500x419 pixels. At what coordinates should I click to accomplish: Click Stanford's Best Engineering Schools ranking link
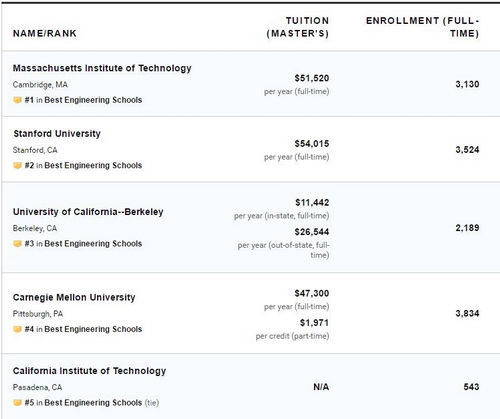point(93,165)
